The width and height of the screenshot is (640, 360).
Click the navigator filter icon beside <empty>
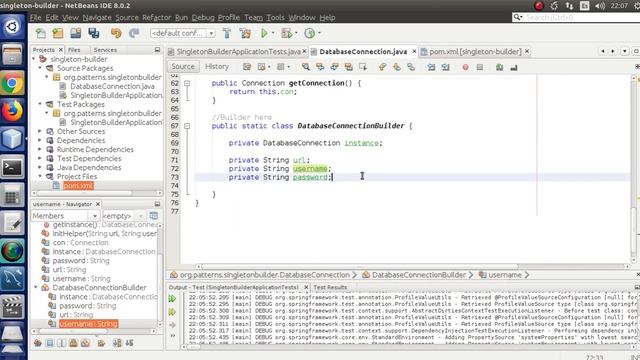153,216
